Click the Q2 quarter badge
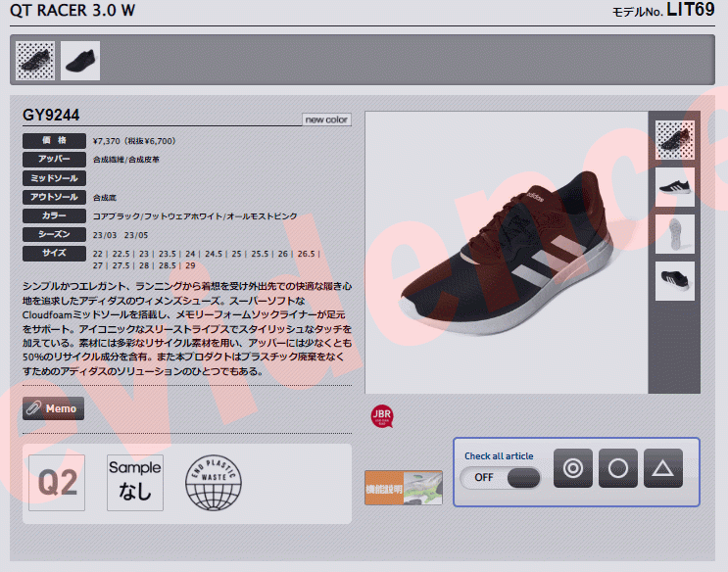 pos(57,483)
